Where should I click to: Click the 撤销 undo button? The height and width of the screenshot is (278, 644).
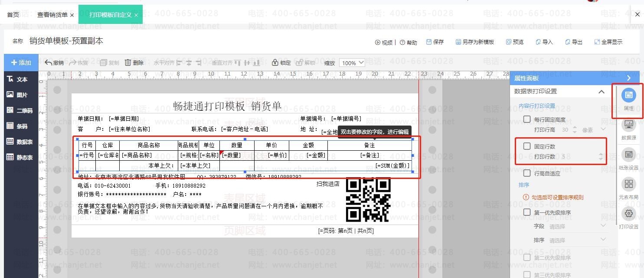(x=54, y=63)
